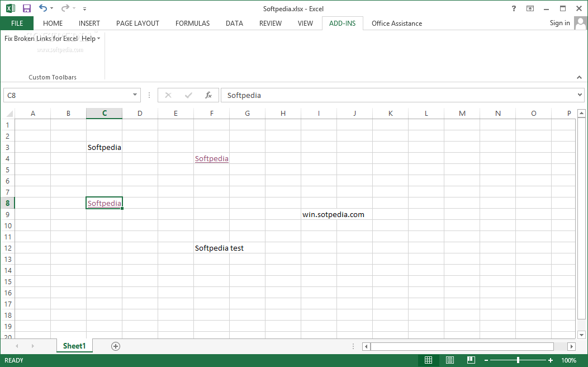The width and height of the screenshot is (588, 367).
Task: Switch to Normal view
Action: tap(428, 360)
